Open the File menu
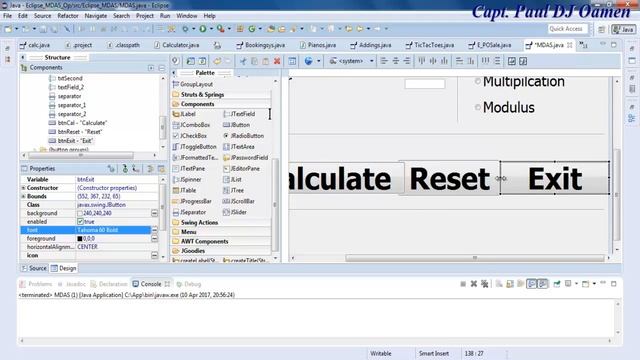The image size is (640, 360). 7,16
